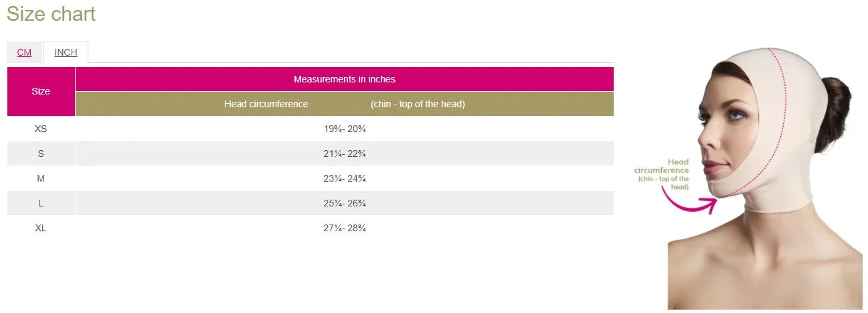Click the 25¼- 26¾ measurement value
Viewport: 868px width, 313px height.
(345, 203)
